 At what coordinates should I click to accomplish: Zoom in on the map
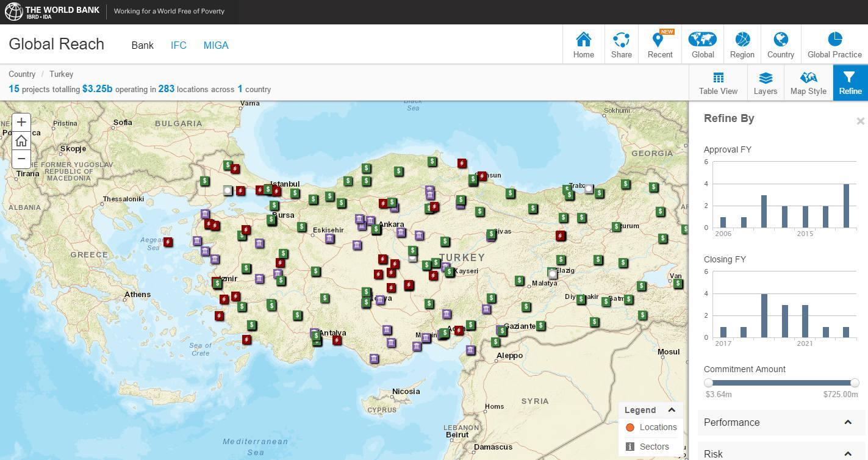click(x=21, y=122)
